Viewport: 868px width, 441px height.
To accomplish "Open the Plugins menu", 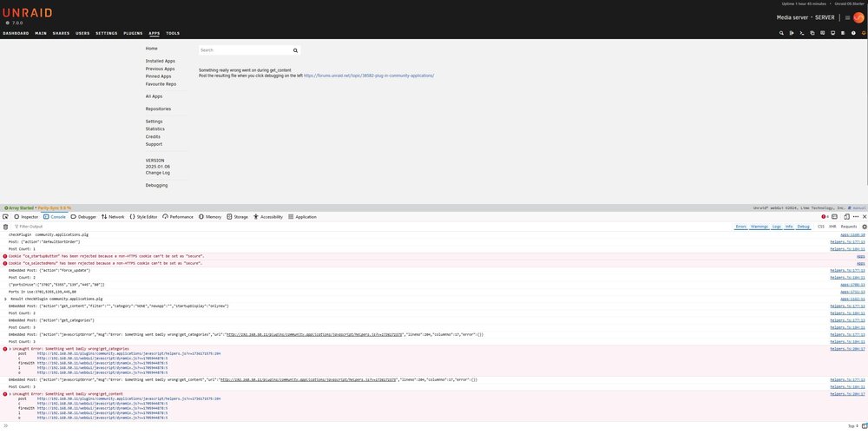I will pyautogui.click(x=133, y=33).
